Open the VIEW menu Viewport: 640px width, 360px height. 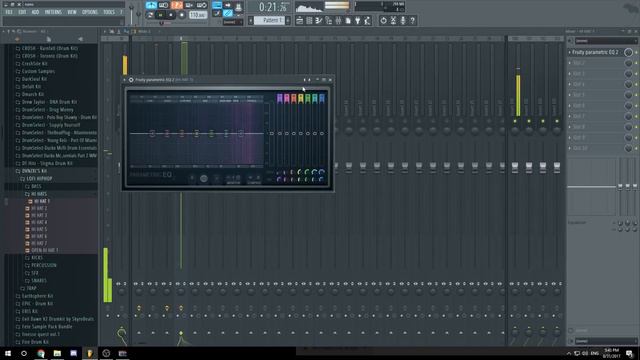click(72, 12)
